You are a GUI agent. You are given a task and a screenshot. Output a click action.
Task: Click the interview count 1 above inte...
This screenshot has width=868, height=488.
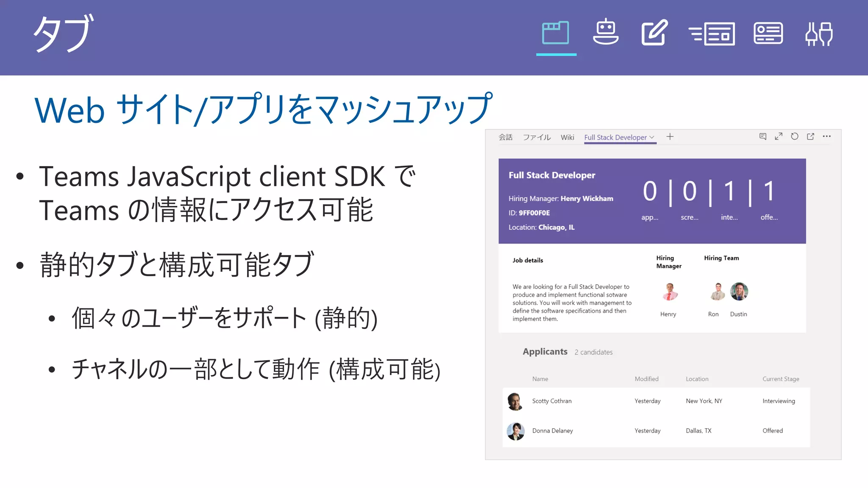click(x=729, y=191)
